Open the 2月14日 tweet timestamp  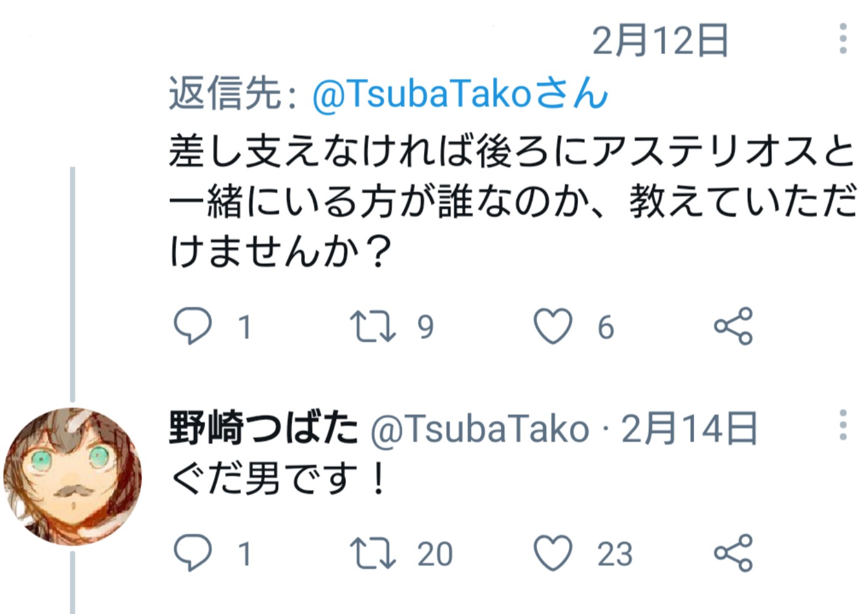[689, 429]
